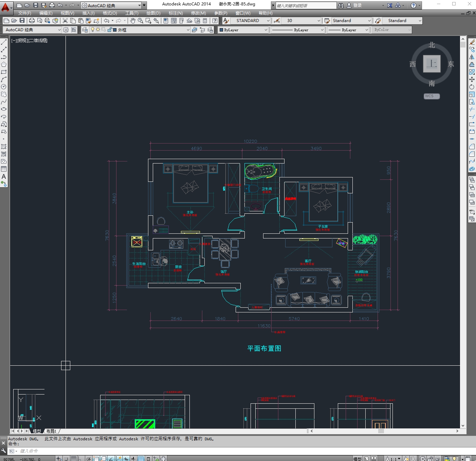Select the Rectangle draw tool
This screenshot has width=476, height=461.
point(4,72)
